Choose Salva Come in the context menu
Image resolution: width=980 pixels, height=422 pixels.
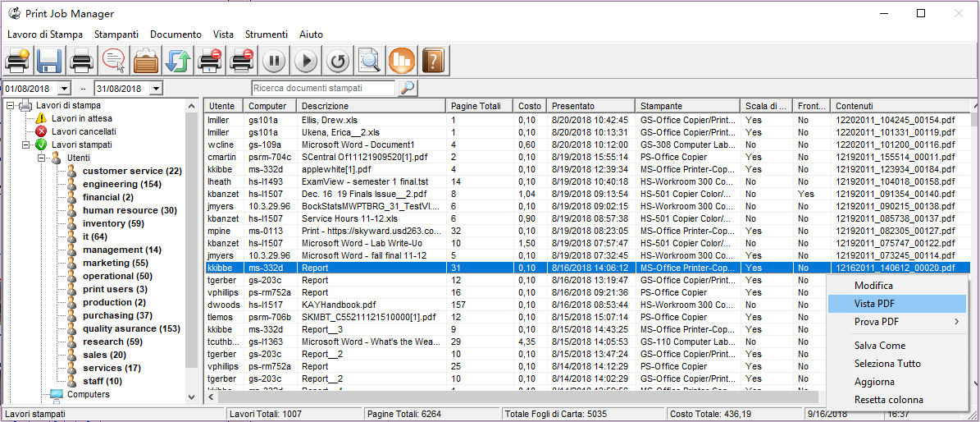coord(897,346)
